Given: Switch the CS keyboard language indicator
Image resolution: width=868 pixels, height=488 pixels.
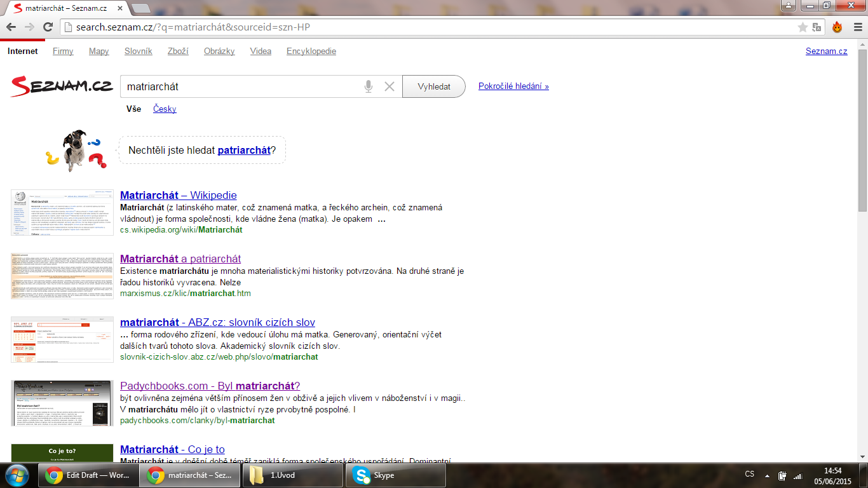Looking at the screenshot, I should (x=750, y=475).
